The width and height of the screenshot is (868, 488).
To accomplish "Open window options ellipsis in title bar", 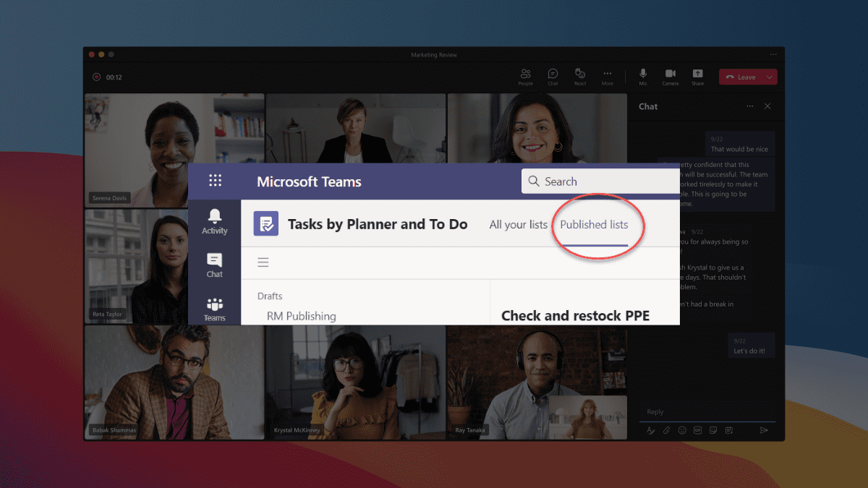I will coord(773,54).
